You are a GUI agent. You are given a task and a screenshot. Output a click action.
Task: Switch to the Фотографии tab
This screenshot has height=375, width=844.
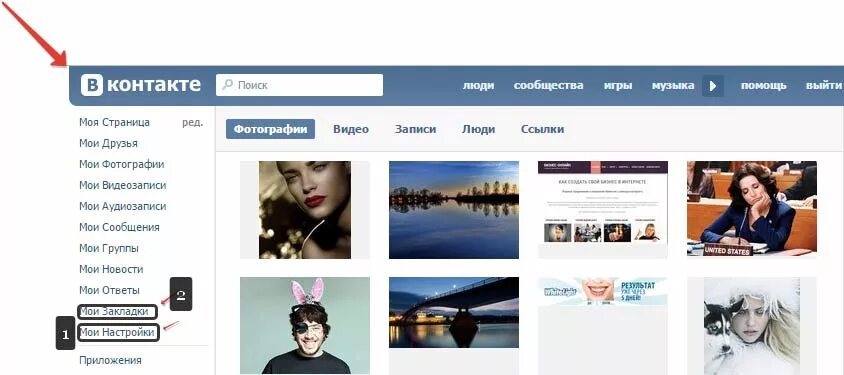270,129
